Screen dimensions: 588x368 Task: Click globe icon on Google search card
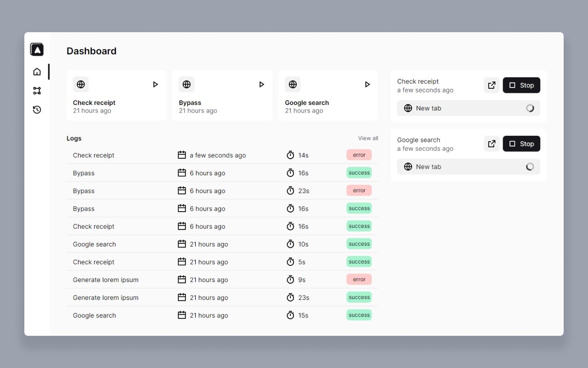[x=293, y=85]
